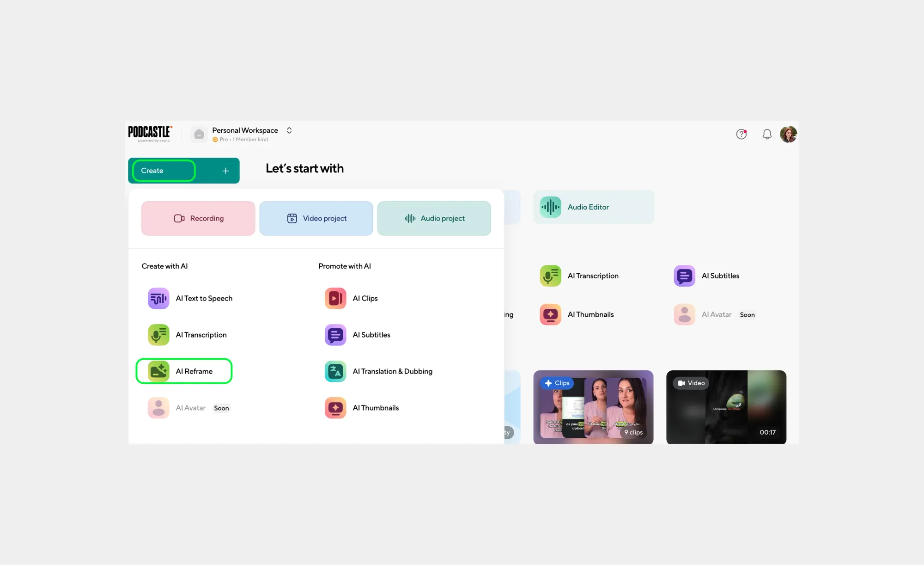The image size is (924, 565).
Task: Click the notifications bell icon
Action: coord(767,134)
